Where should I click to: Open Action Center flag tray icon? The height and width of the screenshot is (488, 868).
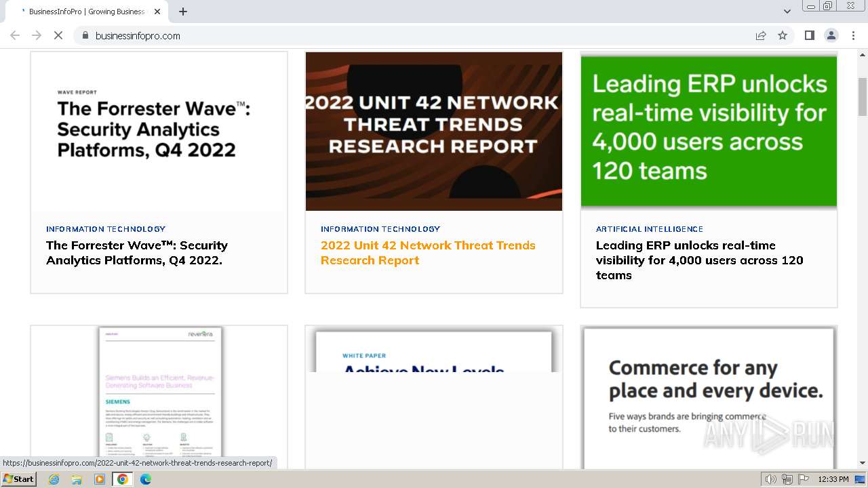click(x=804, y=479)
